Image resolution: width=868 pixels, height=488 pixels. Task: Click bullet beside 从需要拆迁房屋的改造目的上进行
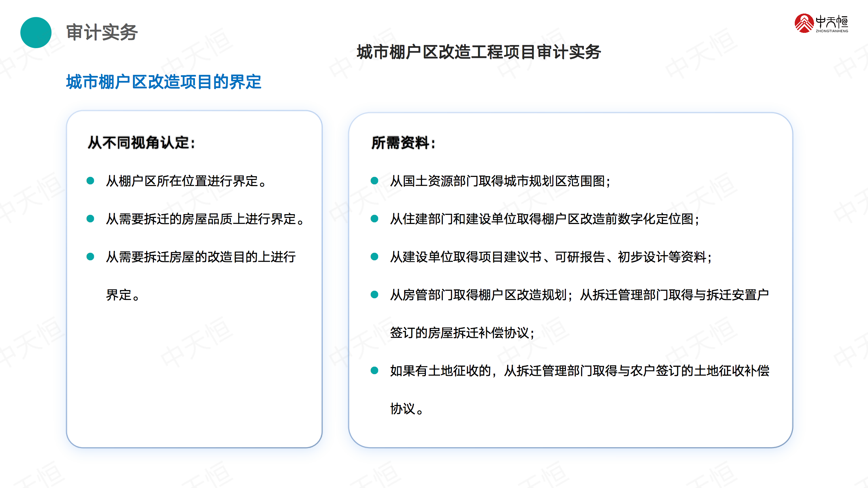point(90,257)
